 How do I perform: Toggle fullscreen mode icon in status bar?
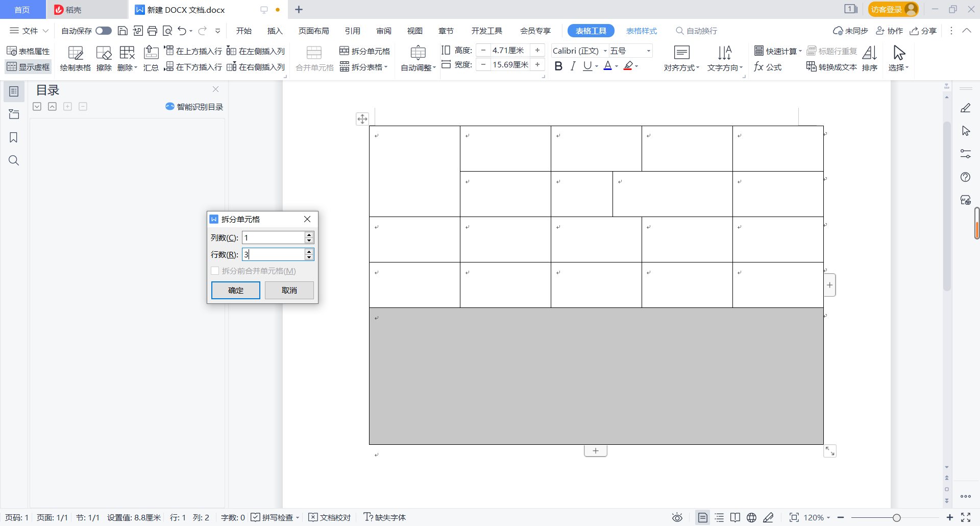click(966, 517)
